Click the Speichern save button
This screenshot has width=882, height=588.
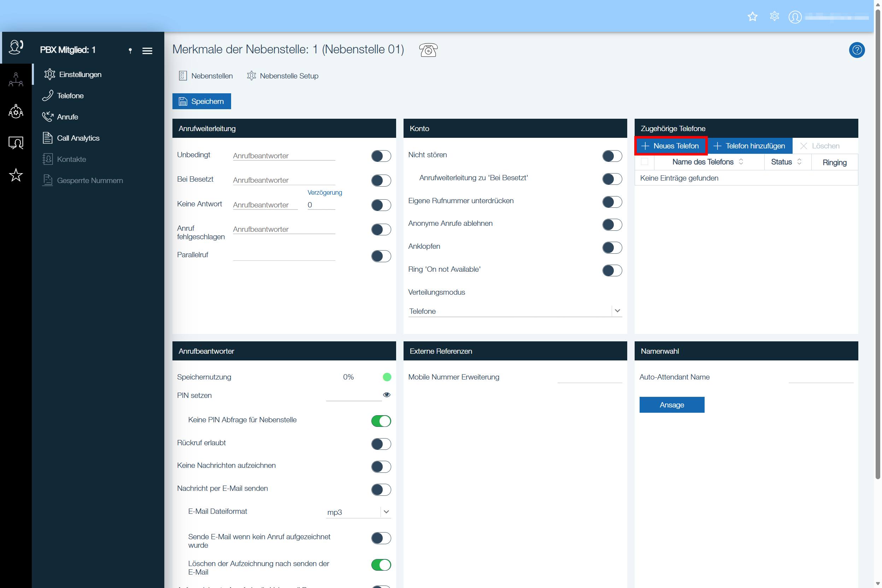coord(201,101)
